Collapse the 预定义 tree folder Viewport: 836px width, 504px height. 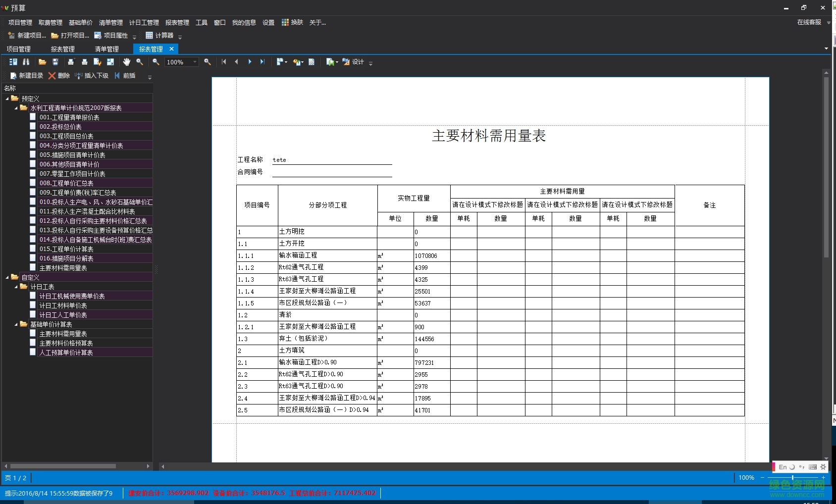[x=7, y=99]
